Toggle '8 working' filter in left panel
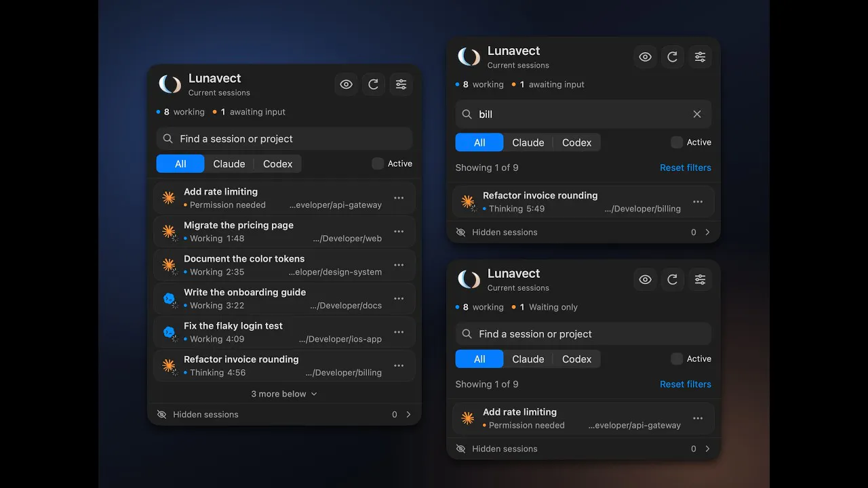This screenshot has width=868, height=488. [180, 112]
